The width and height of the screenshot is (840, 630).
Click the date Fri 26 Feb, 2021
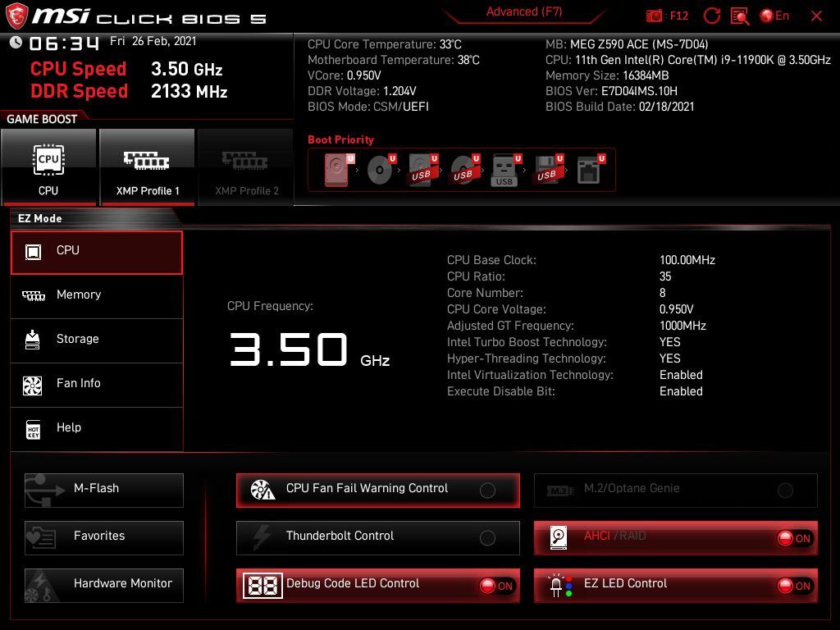point(153,41)
